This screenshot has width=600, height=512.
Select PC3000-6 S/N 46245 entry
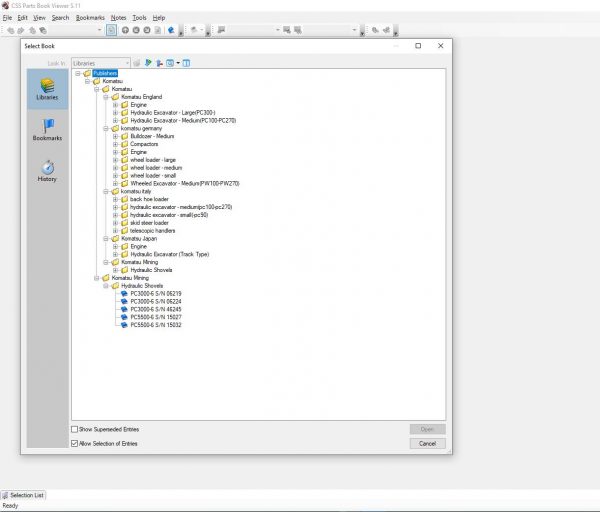tap(155, 311)
